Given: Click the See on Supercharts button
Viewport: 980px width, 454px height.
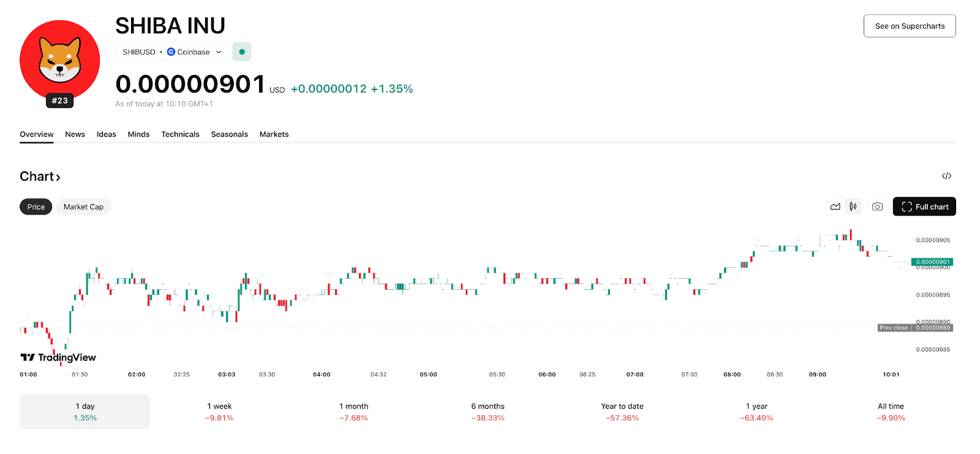Looking at the screenshot, I should point(909,26).
